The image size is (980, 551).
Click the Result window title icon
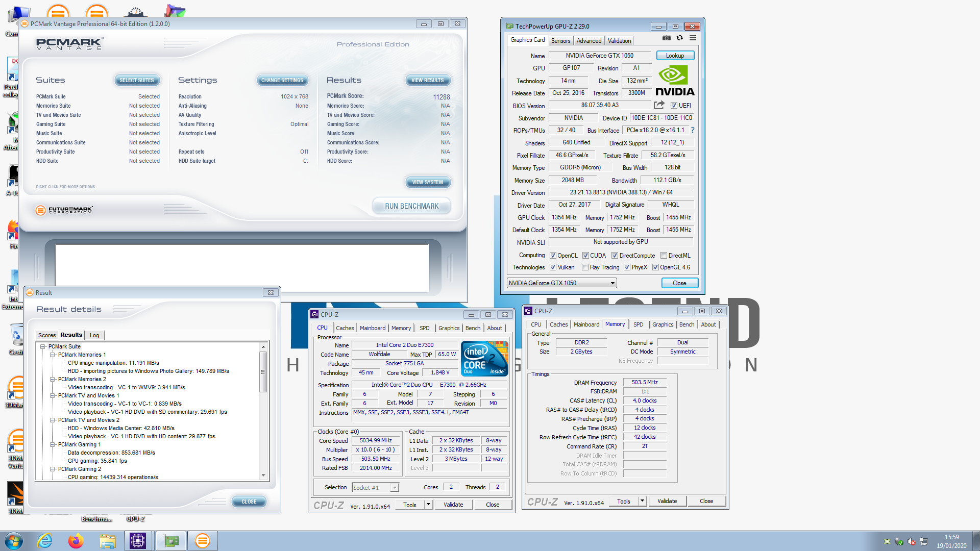click(30, 293)
